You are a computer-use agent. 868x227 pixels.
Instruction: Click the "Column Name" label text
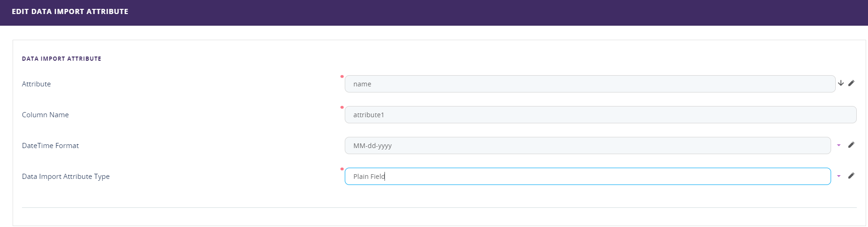tap(45, 115)
